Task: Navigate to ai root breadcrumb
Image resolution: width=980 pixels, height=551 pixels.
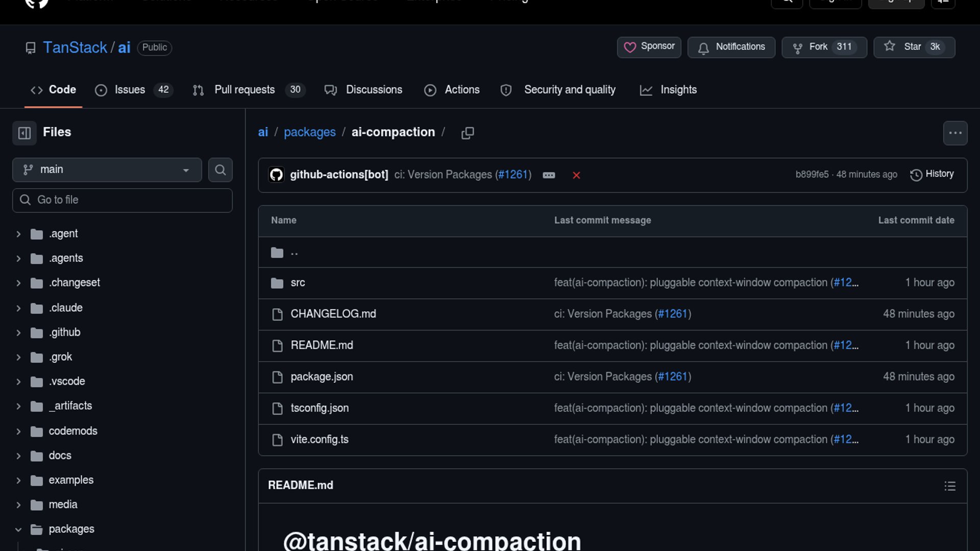Action: coord(263,132)
